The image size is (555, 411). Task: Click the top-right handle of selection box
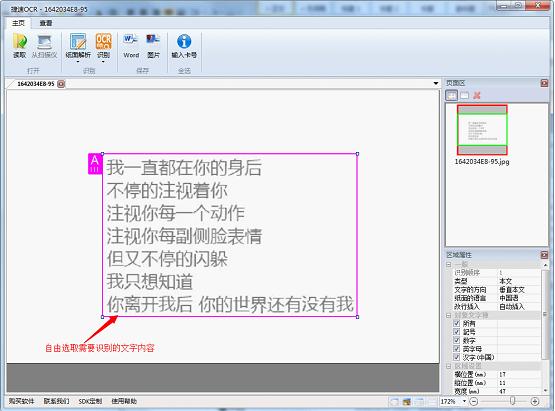(x=357, y=154)
